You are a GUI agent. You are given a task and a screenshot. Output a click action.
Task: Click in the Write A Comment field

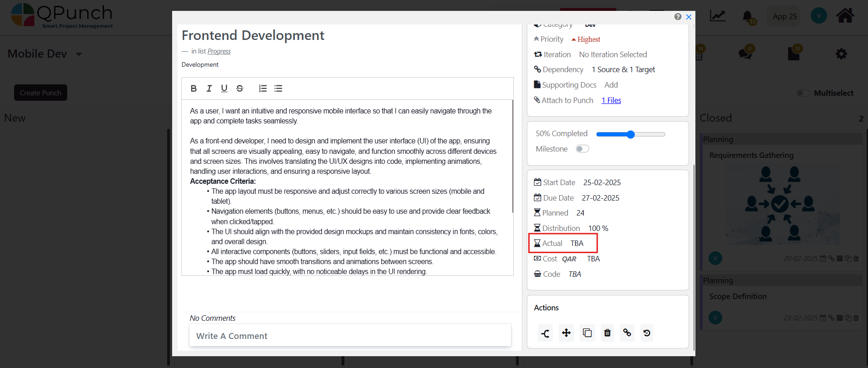click(x=350, y=336)
